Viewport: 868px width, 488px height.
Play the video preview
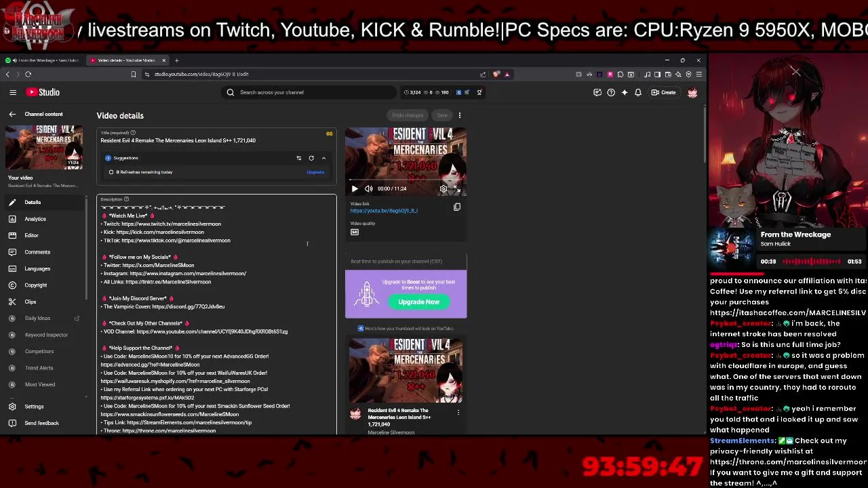(x=354, y=188)
